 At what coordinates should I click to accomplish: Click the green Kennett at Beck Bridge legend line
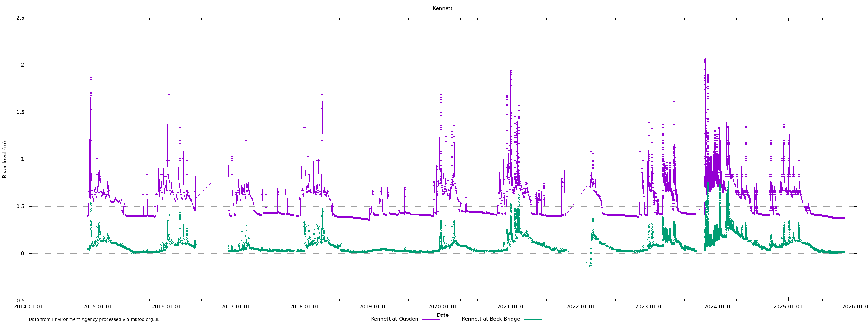tap(533, 319)
